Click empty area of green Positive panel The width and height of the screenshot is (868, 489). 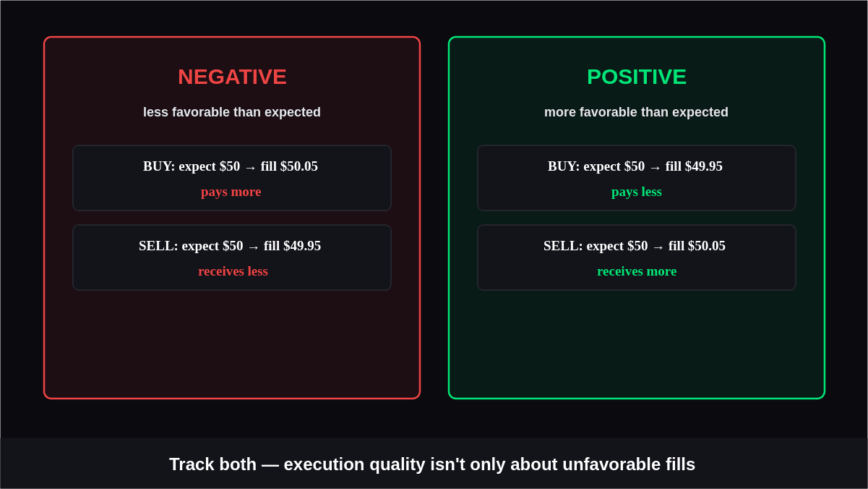coord(637,344)
